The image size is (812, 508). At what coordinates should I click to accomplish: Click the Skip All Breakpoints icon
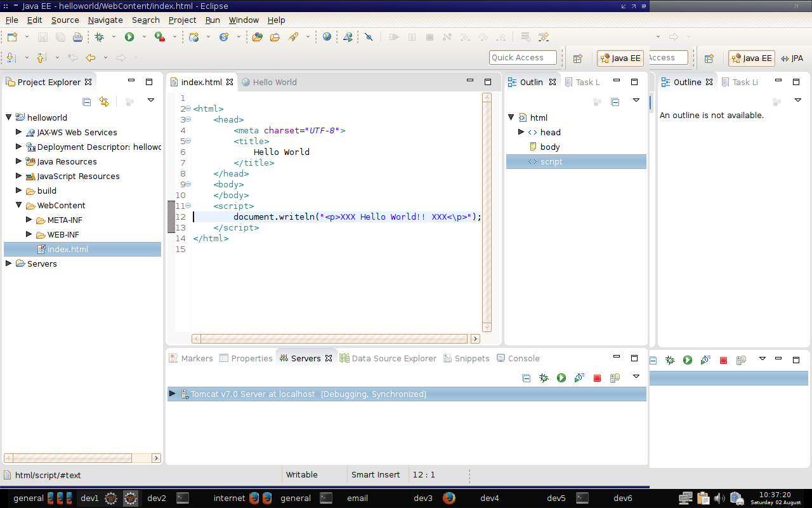click(x=369, y=37)
